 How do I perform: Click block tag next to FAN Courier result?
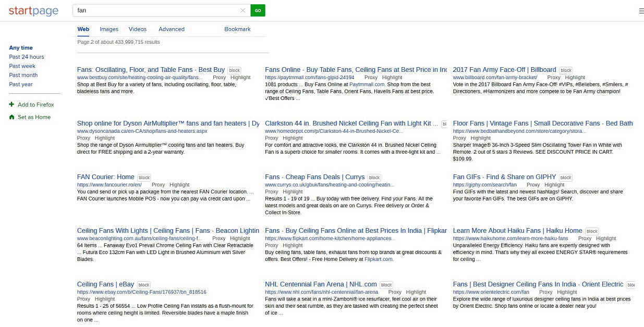coord(144,178)
